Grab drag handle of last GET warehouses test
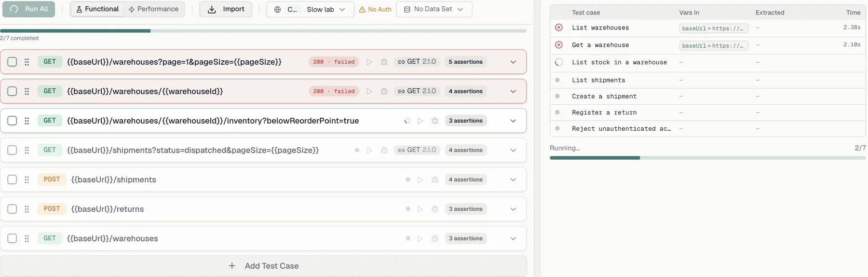 point(27,238)
